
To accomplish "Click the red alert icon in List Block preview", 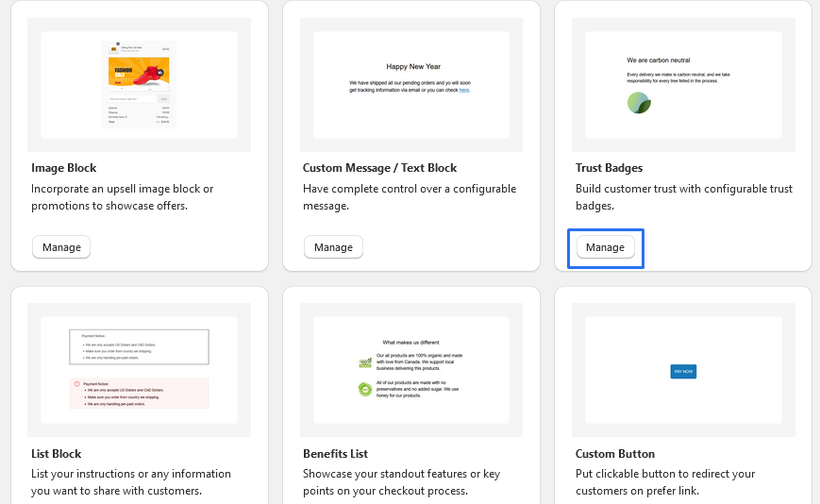I will pyautogui.click(x=76, y=384).
